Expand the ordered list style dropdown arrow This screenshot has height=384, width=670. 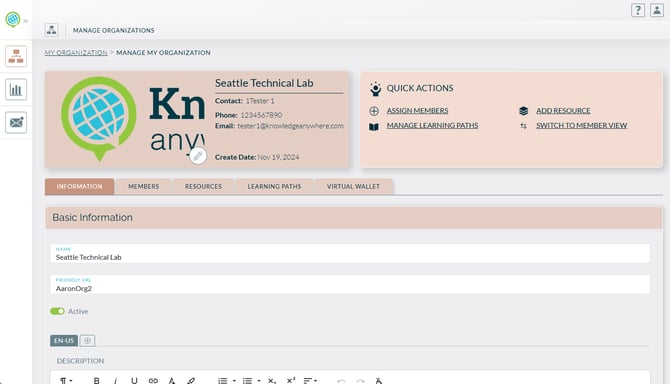pyautogui.click(x=234, y=380)
